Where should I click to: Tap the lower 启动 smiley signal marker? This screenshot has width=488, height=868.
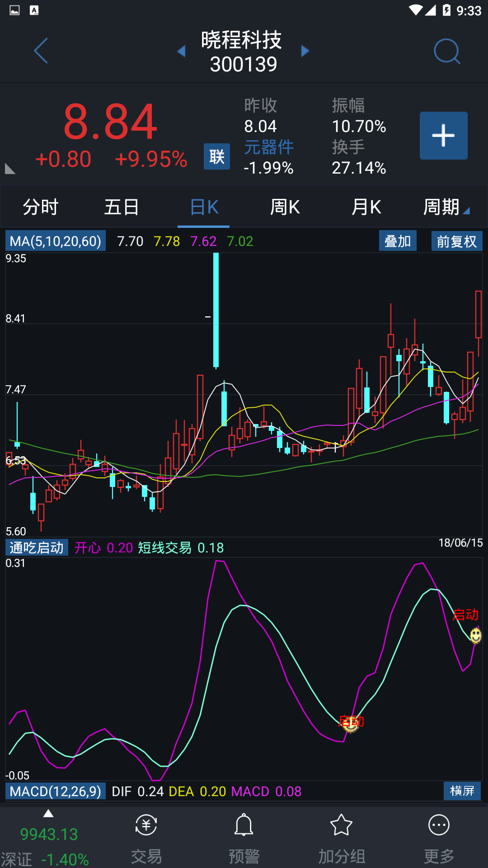(351, 724)
